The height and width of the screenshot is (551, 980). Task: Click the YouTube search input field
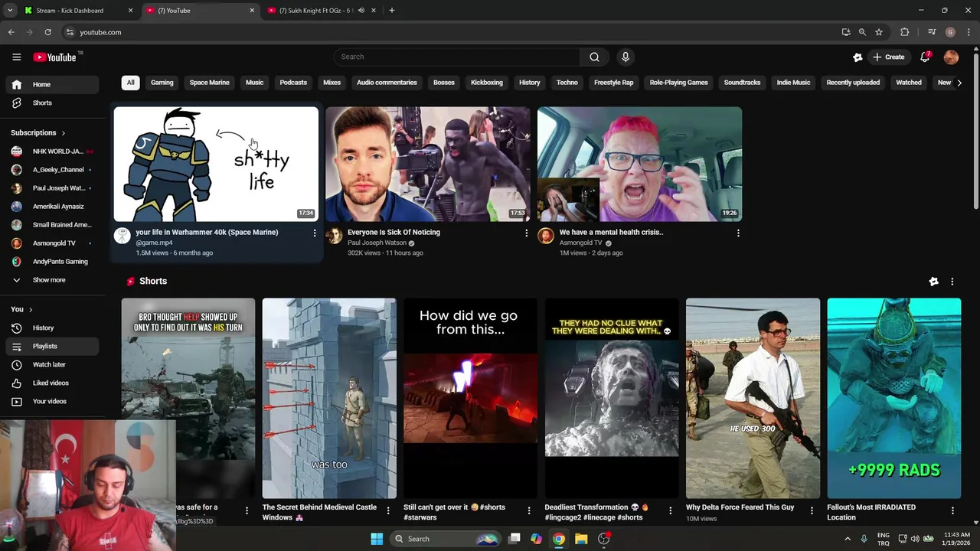click(x=456, y=57)
